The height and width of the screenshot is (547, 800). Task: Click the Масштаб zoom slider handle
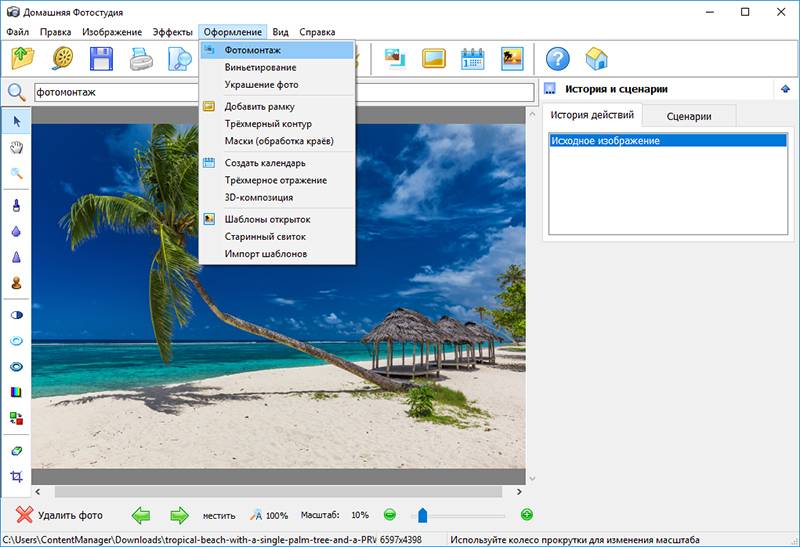(423, 515)
